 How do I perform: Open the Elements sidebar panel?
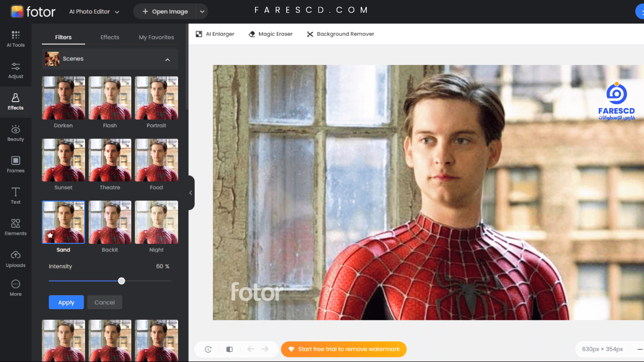click(x=16, y=227)
